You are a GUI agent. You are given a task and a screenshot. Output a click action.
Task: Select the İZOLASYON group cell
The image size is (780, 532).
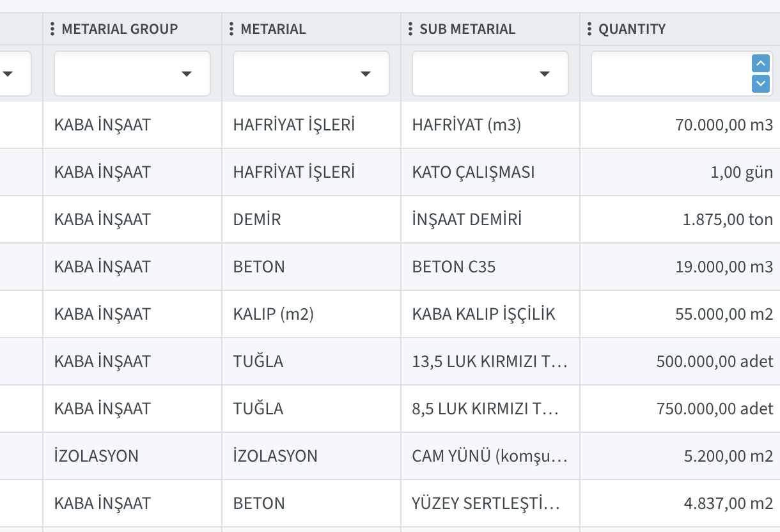[x=132, y=456]
